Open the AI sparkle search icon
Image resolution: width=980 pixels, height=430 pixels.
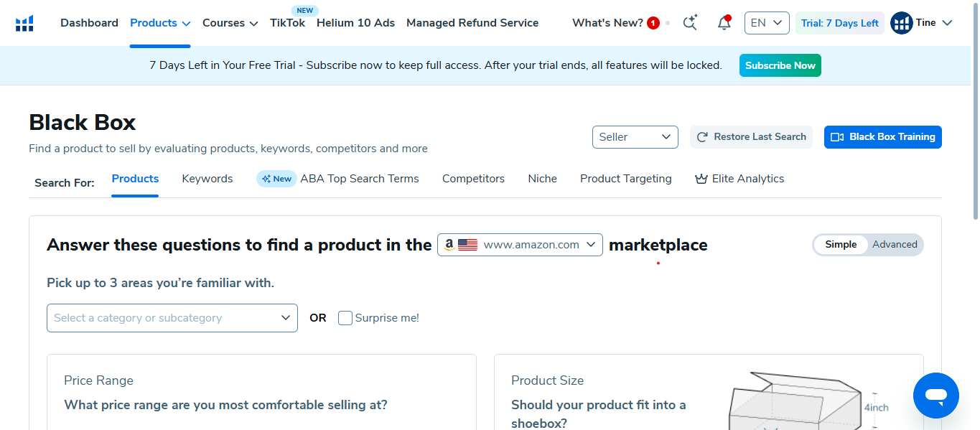click(x=690, y=23)
